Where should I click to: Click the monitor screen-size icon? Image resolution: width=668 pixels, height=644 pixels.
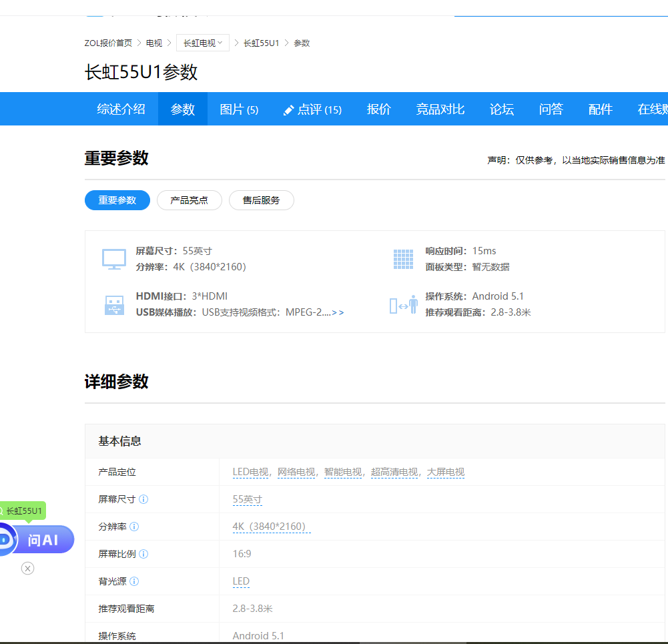coord(113,260)
